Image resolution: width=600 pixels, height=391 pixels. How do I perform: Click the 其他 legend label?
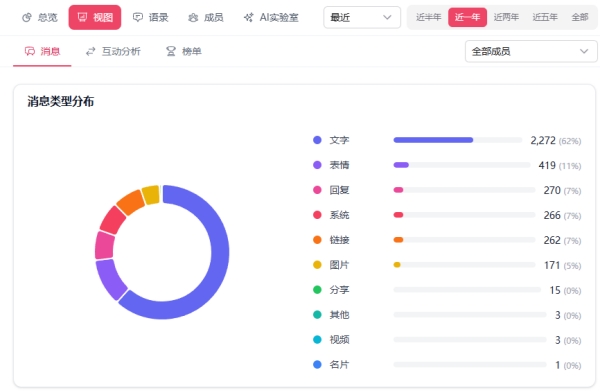click(339, 314)
